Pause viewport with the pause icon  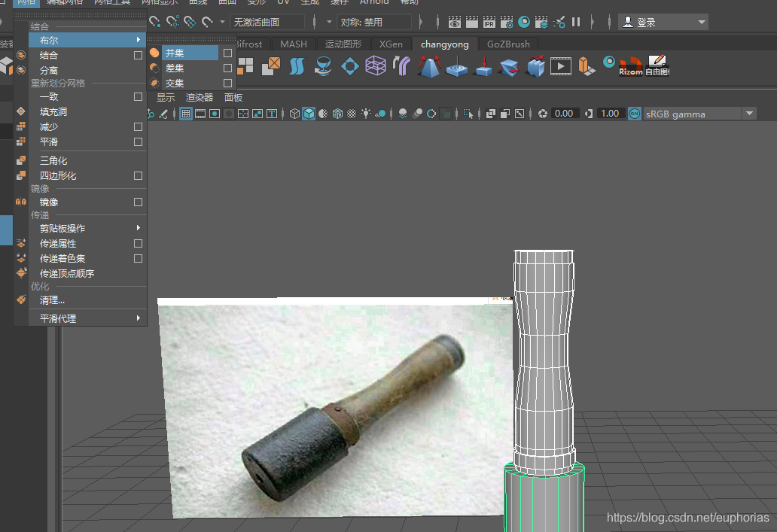pyautogui.click(x=576, y=22)
